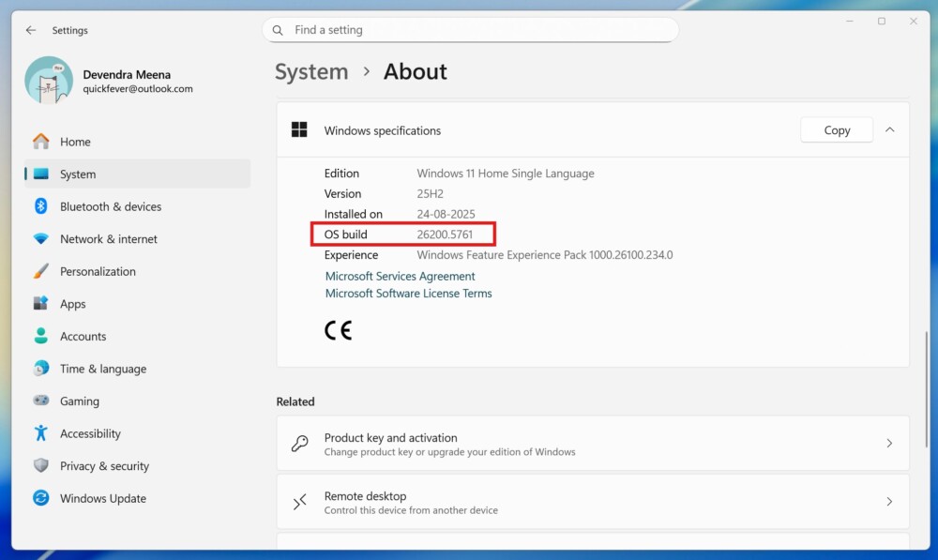
Task: Click version value 25H2
Action: coord(431,194)
